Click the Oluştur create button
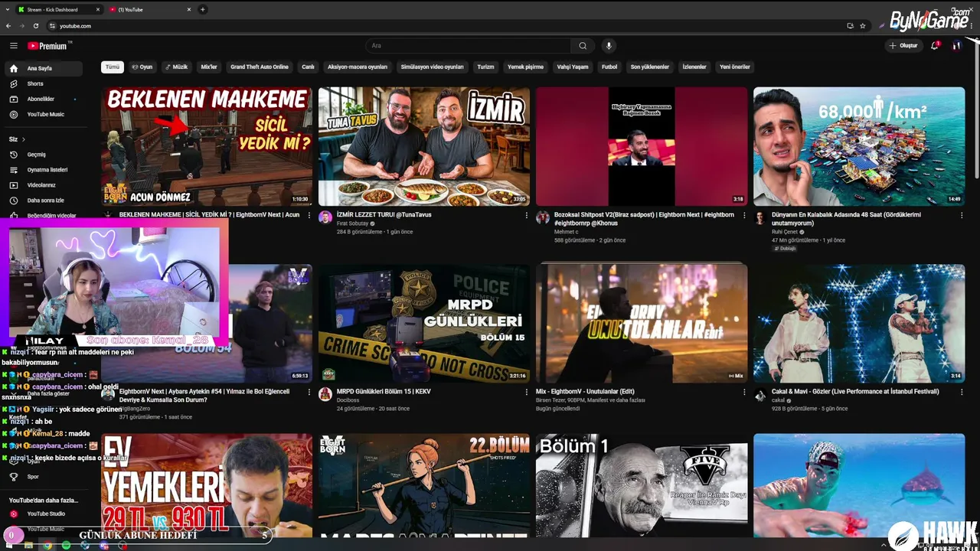 [903, 46]
